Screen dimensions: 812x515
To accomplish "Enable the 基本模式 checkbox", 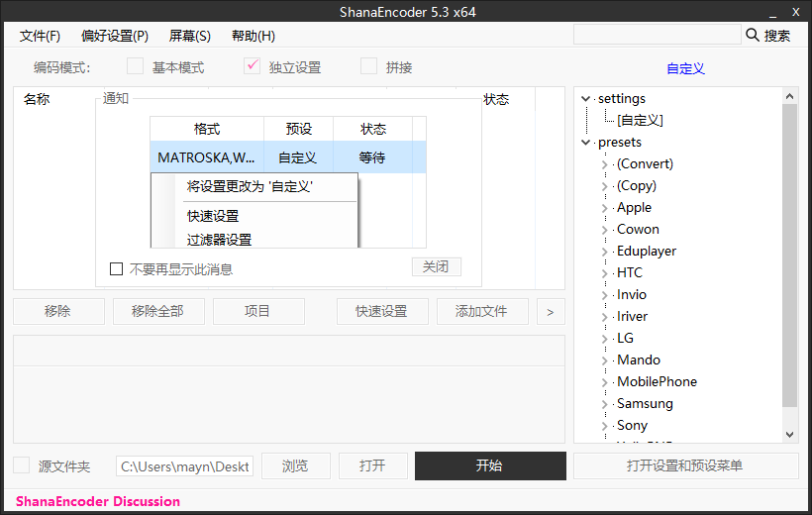I will tap(135, 66).
